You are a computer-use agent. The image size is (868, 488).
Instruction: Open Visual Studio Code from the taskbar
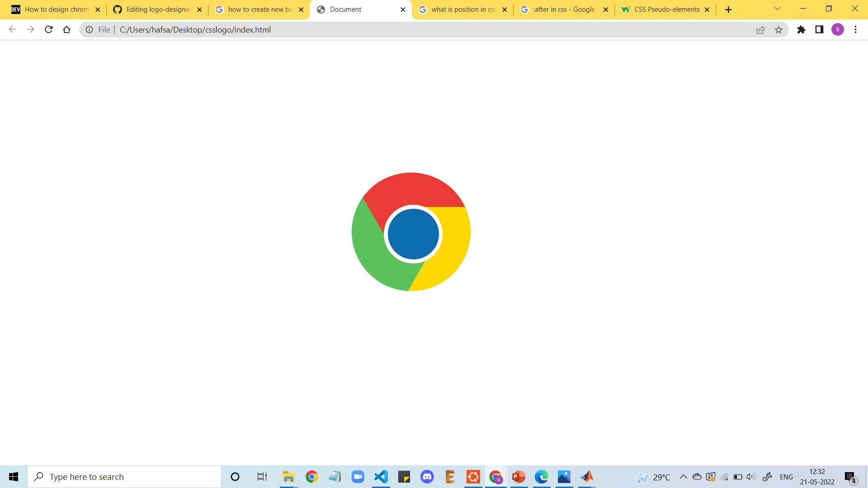pos(381,476)
